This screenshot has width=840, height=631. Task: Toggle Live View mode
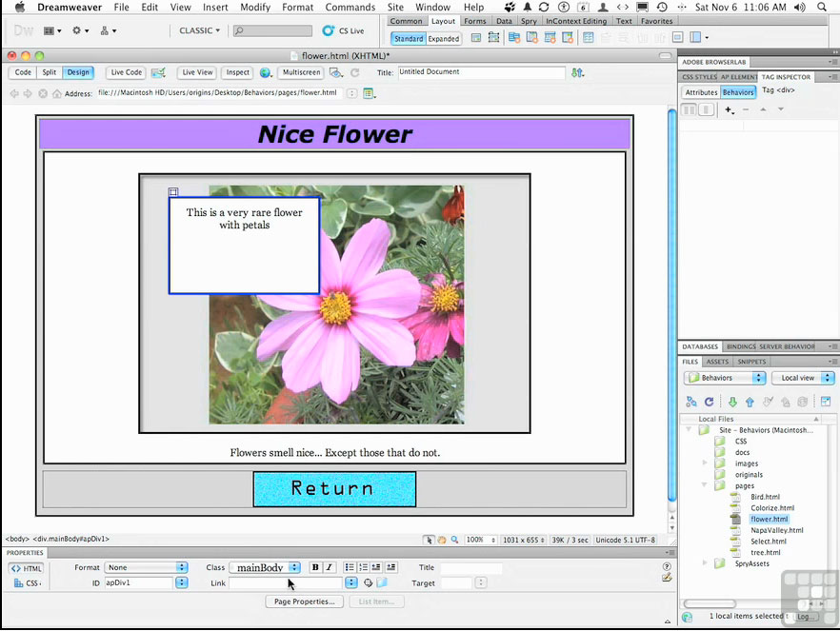pyautogui.click(x=197, y=72)
